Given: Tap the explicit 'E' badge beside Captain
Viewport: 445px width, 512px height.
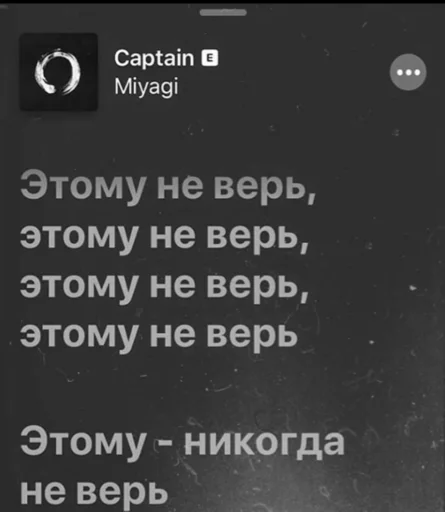Looking at the screenshot, I should [x=210, y=58].
